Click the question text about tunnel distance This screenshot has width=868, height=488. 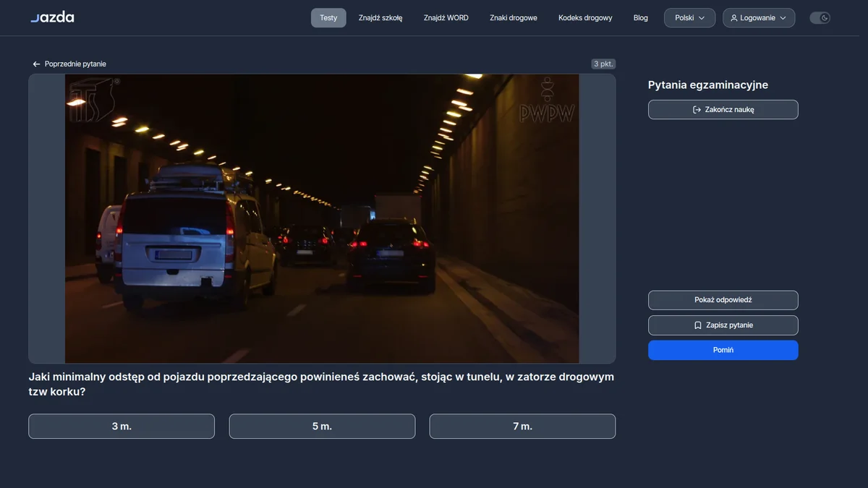pos(321,384)
